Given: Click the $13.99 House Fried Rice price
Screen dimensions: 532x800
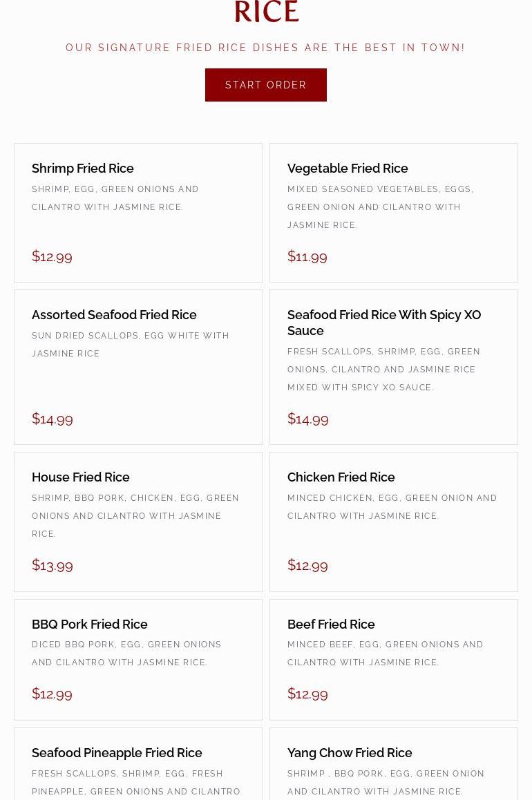Looking at the screenshot, I should [52, 565].
